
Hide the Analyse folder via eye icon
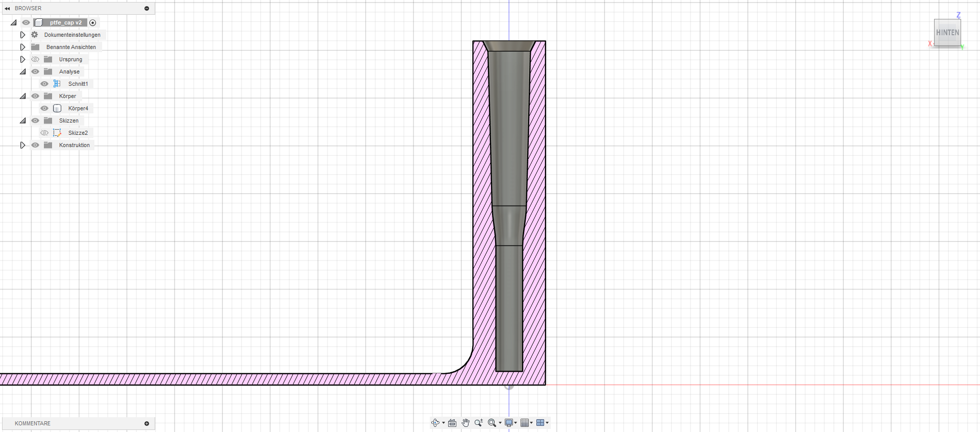point(35,71)
